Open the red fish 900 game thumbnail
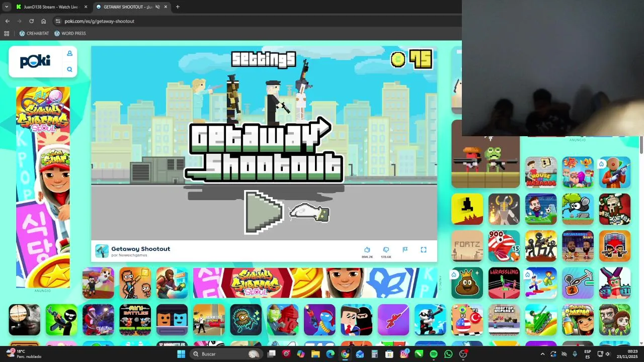 pos(504,246)
